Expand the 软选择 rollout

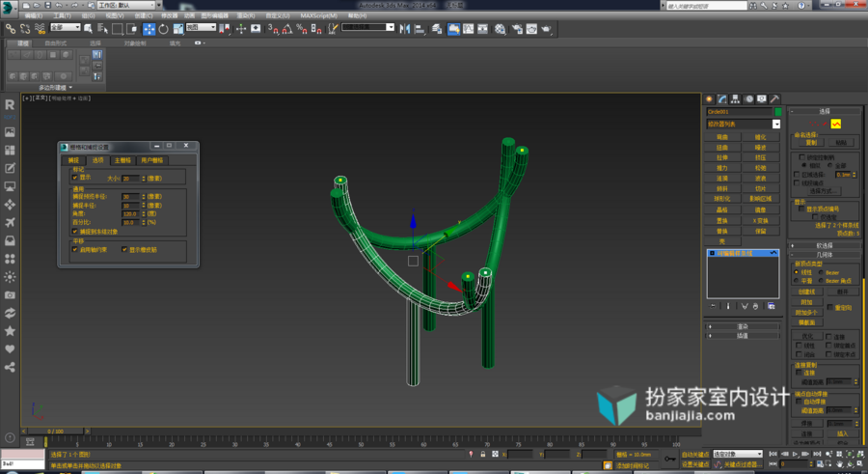[825, 245]
